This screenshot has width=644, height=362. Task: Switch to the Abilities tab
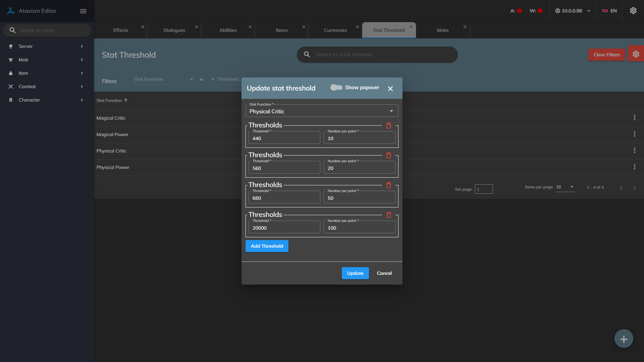click(x=228, y=30)
